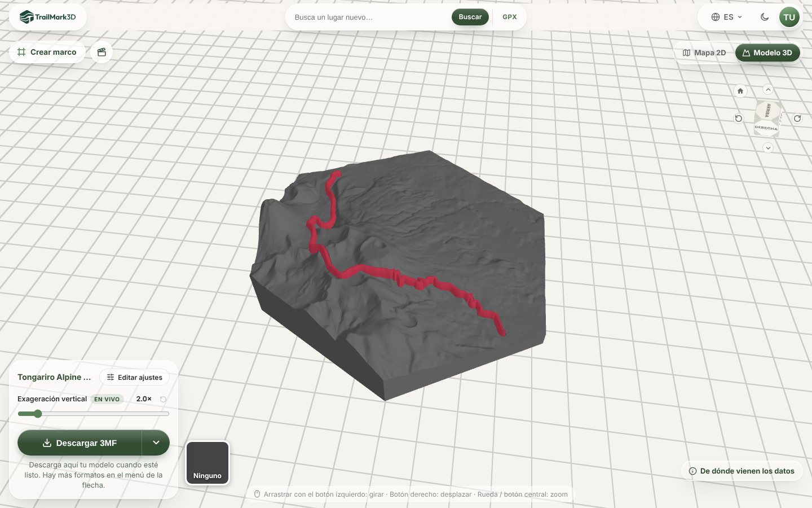This screenshot has width=812, height=508.
Task: Click the vertical exaggeration slider handle
Action: point(38,414)
